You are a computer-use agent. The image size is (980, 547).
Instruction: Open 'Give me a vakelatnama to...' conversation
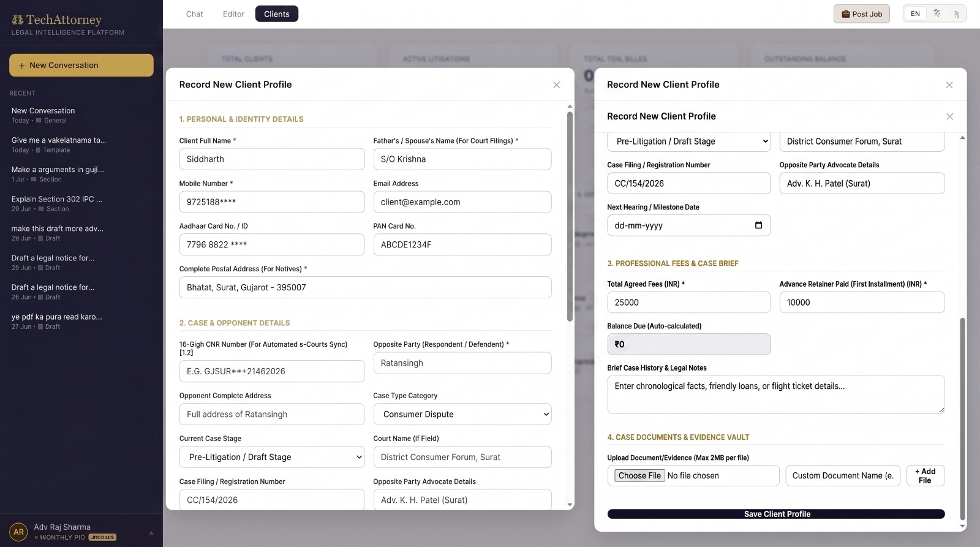coord(81,145)
